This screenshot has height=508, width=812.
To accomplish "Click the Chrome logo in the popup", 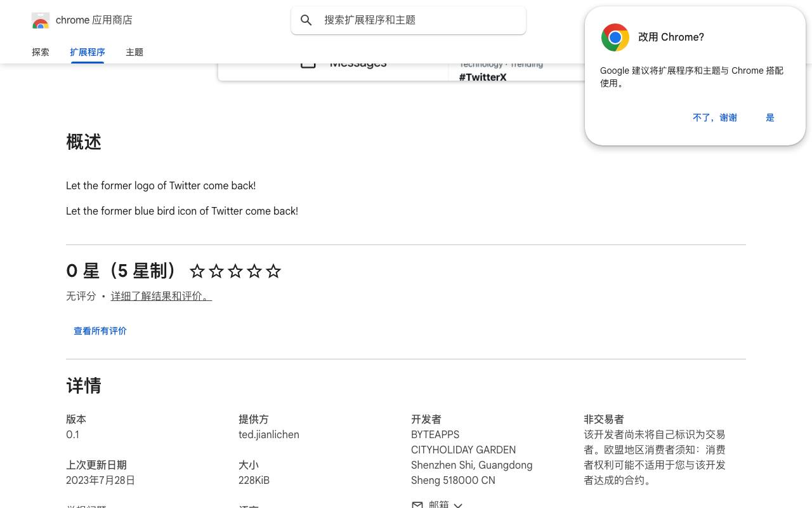I will pos(615,37).
